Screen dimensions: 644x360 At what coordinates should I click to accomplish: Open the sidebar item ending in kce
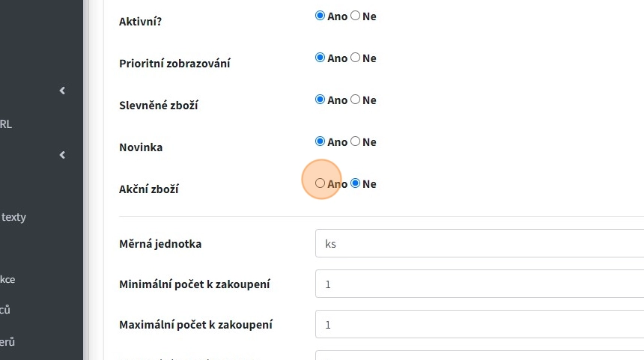point(7,279)
